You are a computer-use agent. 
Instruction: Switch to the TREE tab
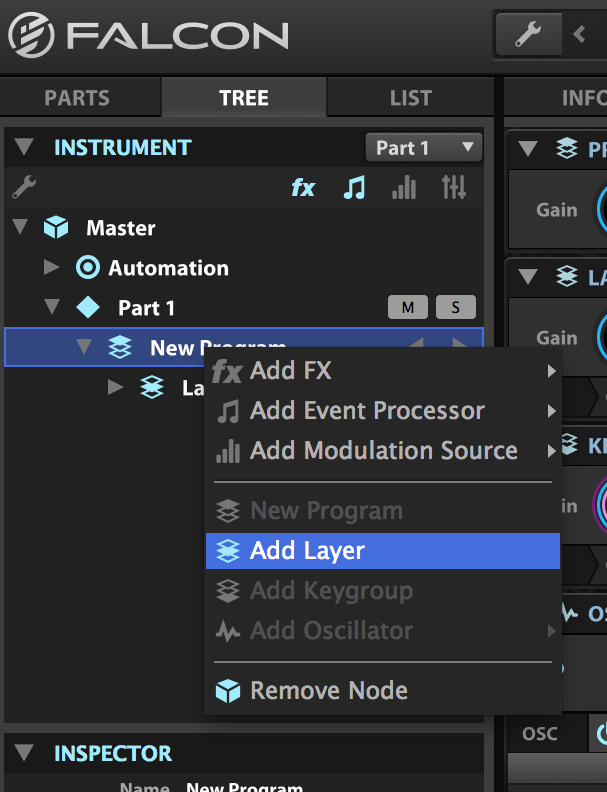coord(243,97)
